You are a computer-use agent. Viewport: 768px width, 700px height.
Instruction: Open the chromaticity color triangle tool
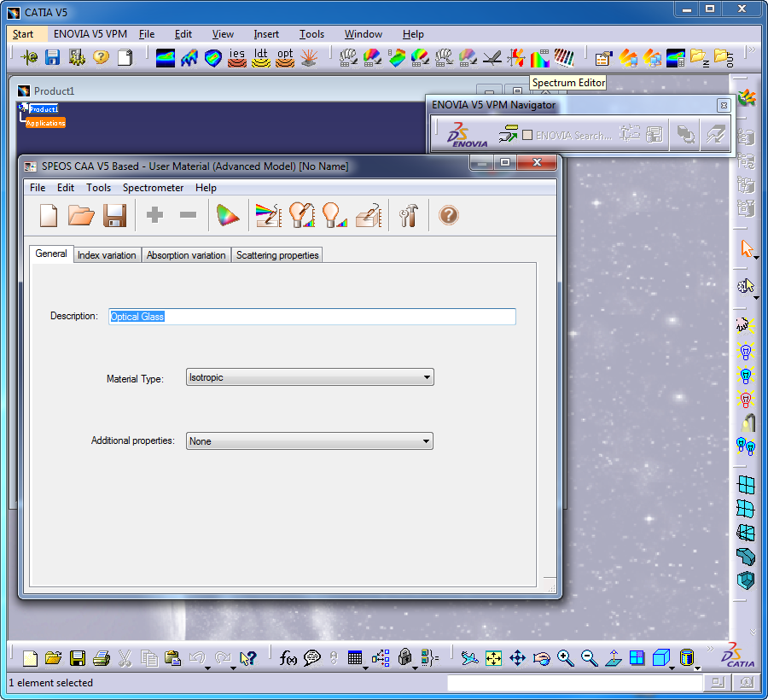point(228,215)
